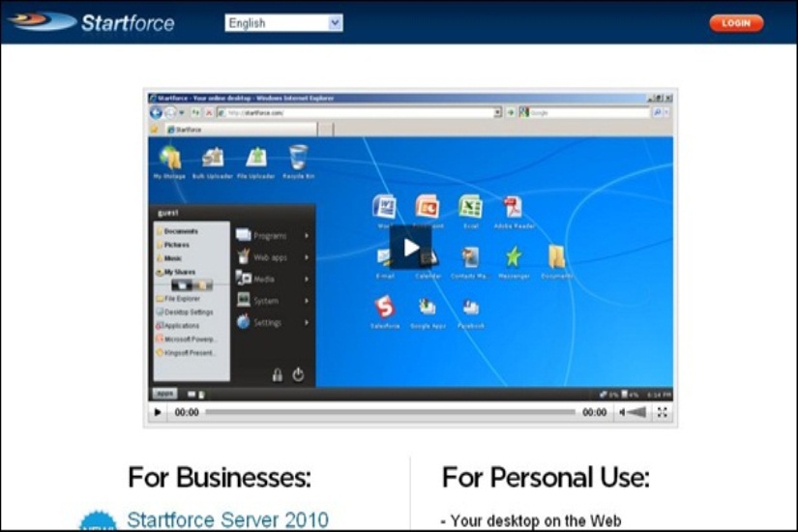Open the Excel icon on the desktop
798x532 pixels.
coord(471,211)
